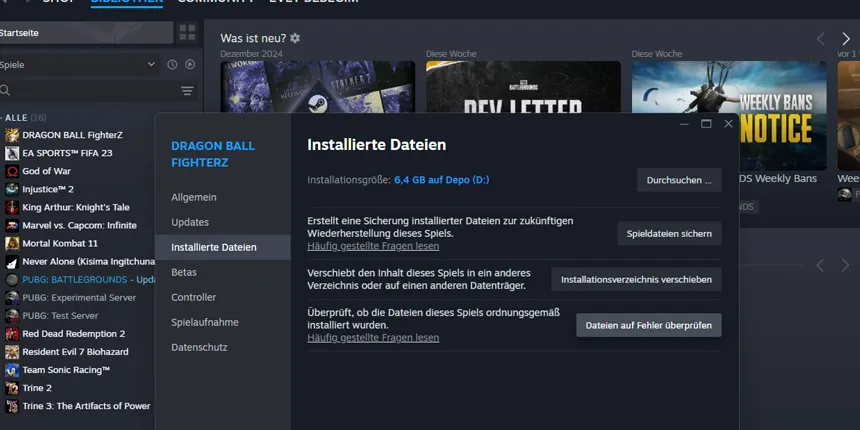860x430 pixels.
Task: Click the Team Sonic Racing icon
Action: [x=12, y=370]
